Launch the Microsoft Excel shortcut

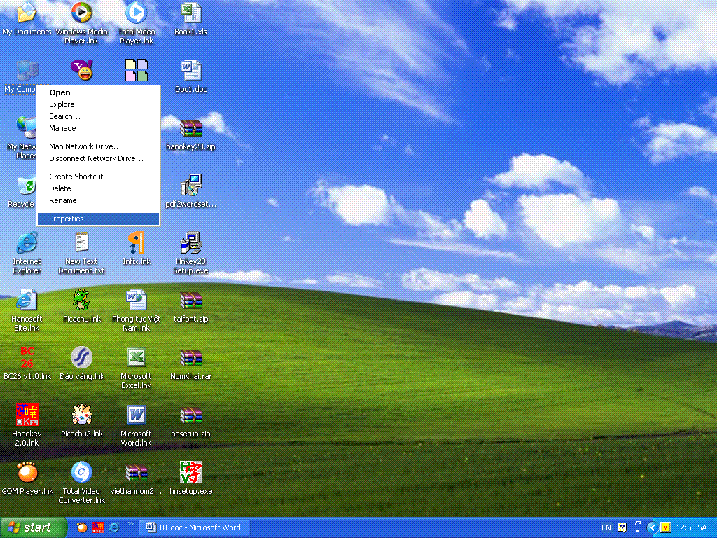pos(136,357)
